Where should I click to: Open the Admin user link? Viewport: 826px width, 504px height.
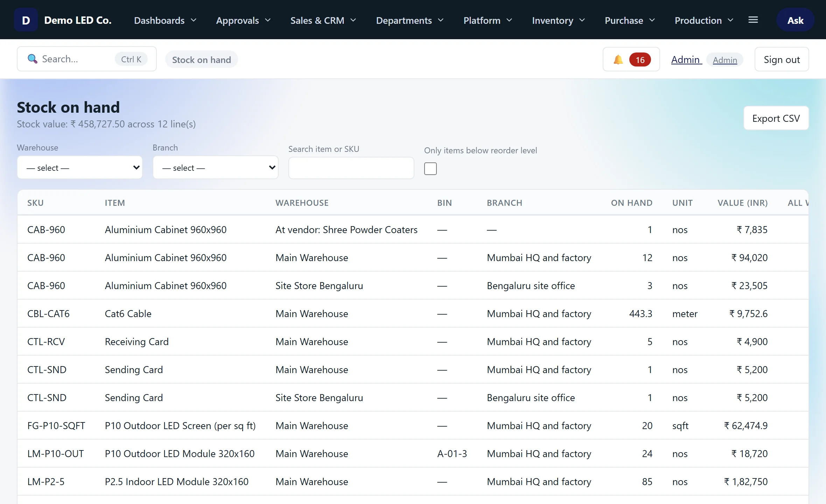[686, 59]
